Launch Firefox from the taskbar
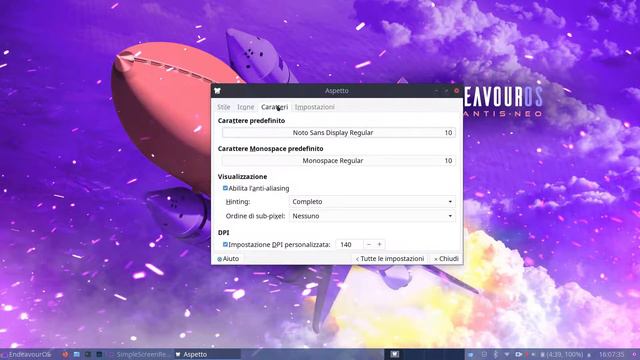 [65, 354]
